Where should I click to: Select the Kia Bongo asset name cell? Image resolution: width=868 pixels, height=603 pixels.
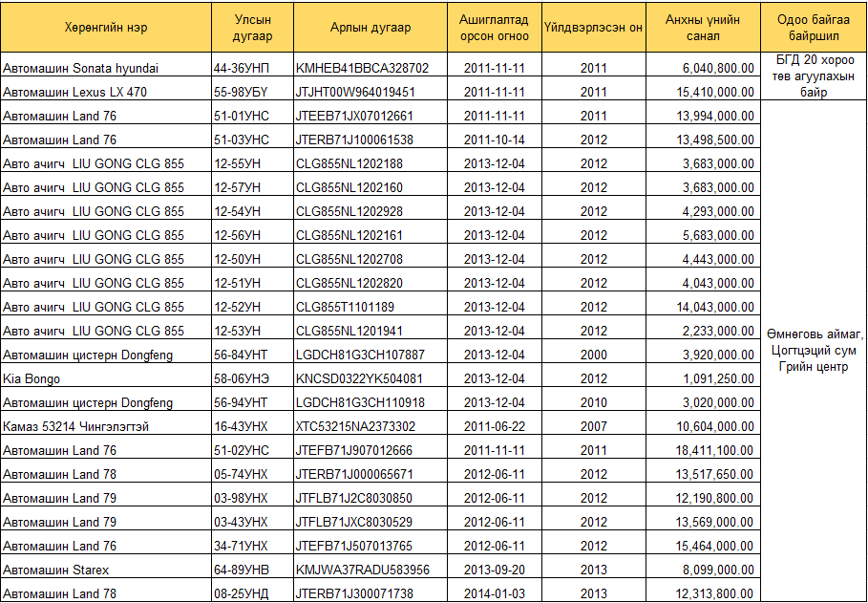click(32, 378)
